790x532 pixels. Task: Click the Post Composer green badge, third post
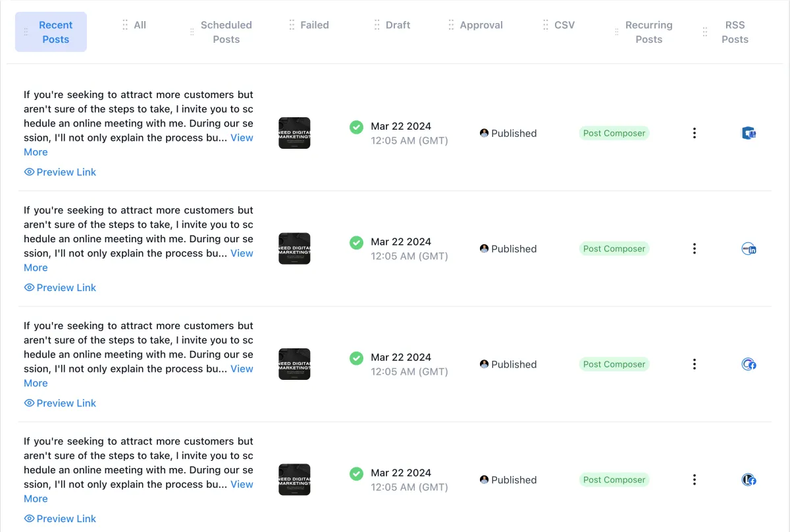[614, 364]
